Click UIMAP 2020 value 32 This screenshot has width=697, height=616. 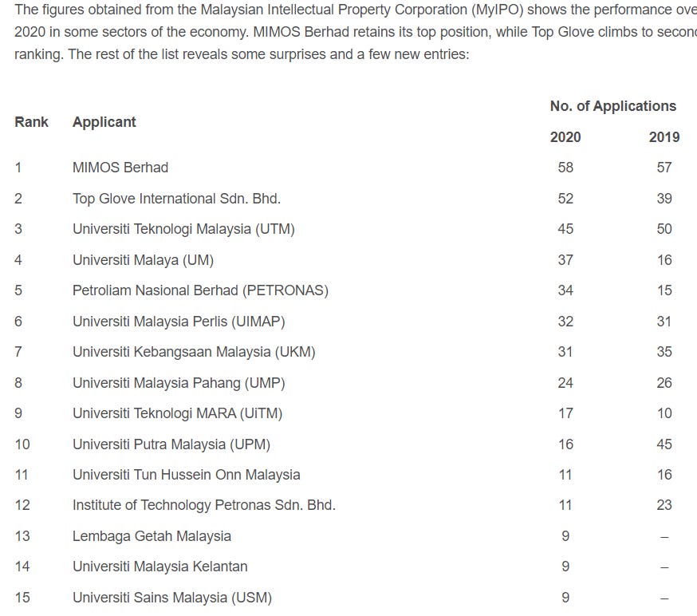[x=565, y=322]
